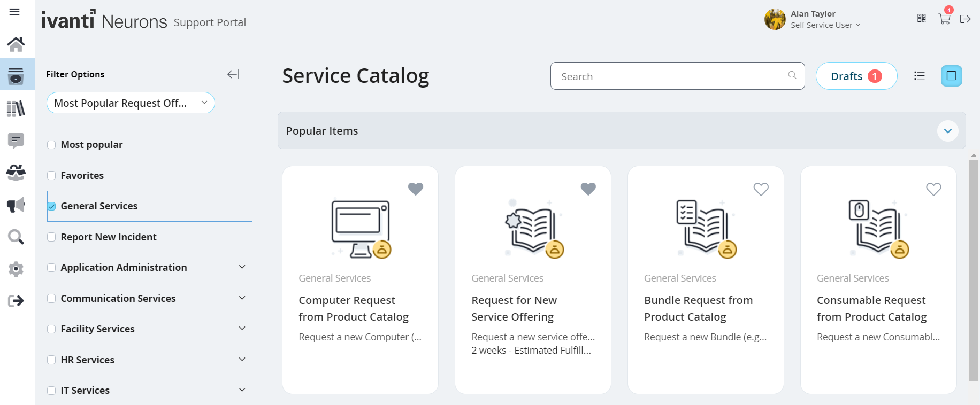This screenshot has width=980, height=405.
Task: Click the announcements megaphone icon
Action: 16,205
